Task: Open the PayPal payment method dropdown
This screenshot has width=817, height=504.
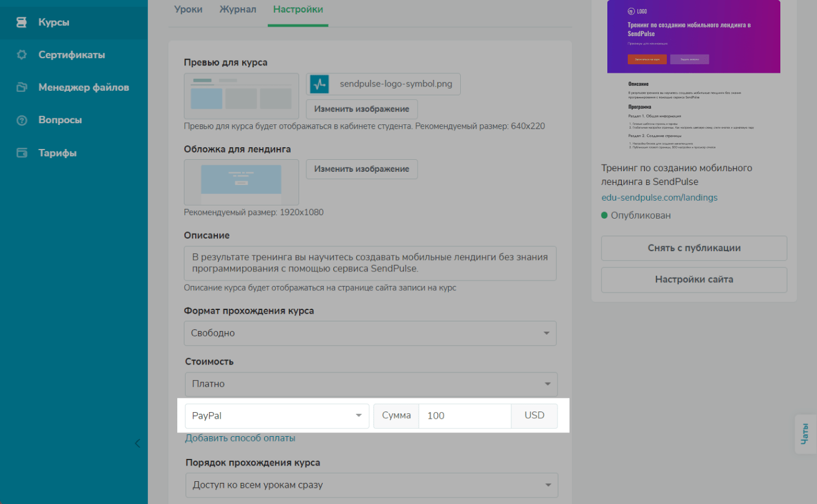Action: (277, 416)
